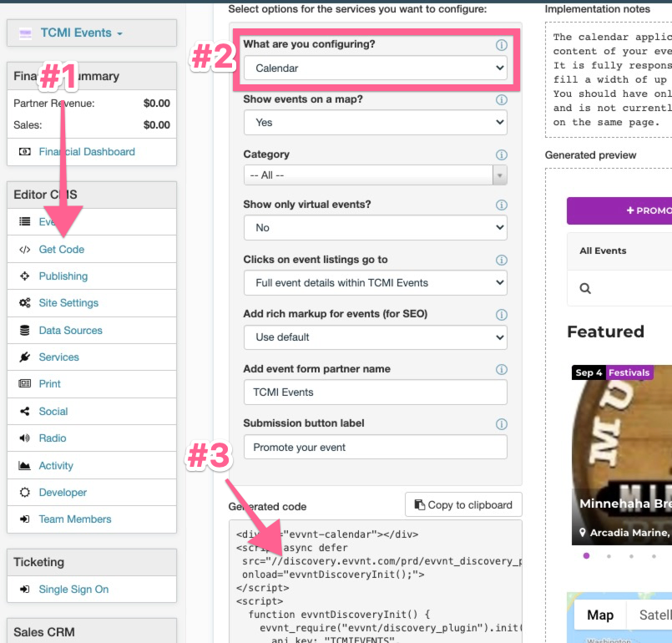Click the info icon beside Category
Screen dimensions: 672x643
point(502,154)
